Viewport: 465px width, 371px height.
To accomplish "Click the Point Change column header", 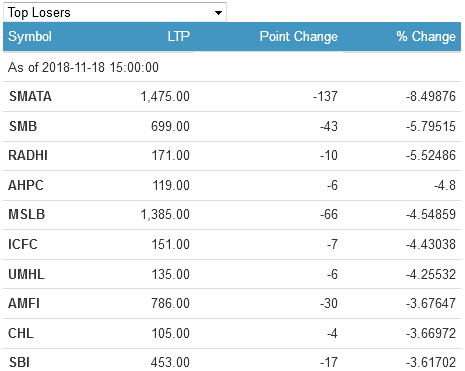I will coord(299,36).
